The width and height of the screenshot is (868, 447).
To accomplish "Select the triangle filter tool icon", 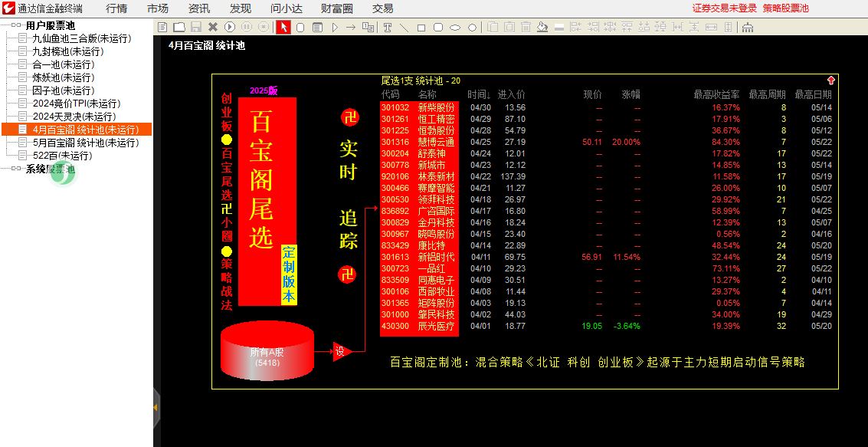I will (x=335, y=27).
